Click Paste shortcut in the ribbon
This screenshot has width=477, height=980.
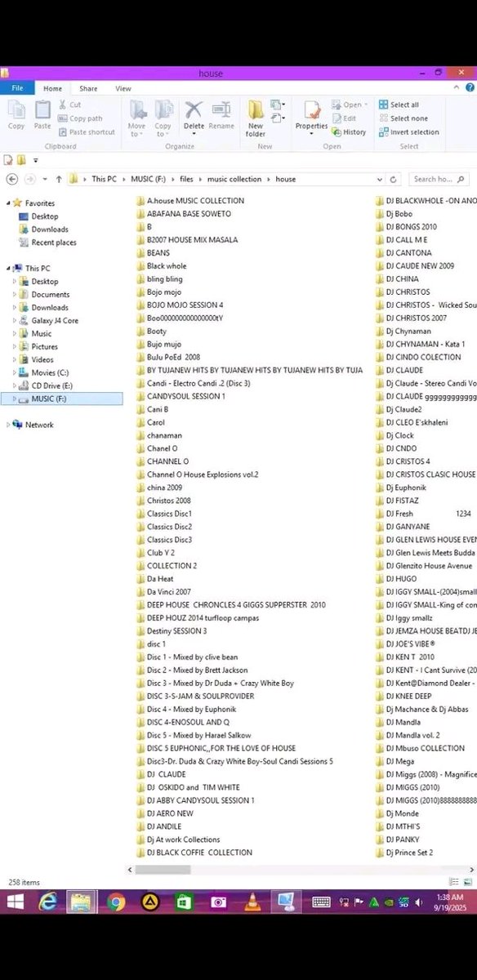[86, 131]
